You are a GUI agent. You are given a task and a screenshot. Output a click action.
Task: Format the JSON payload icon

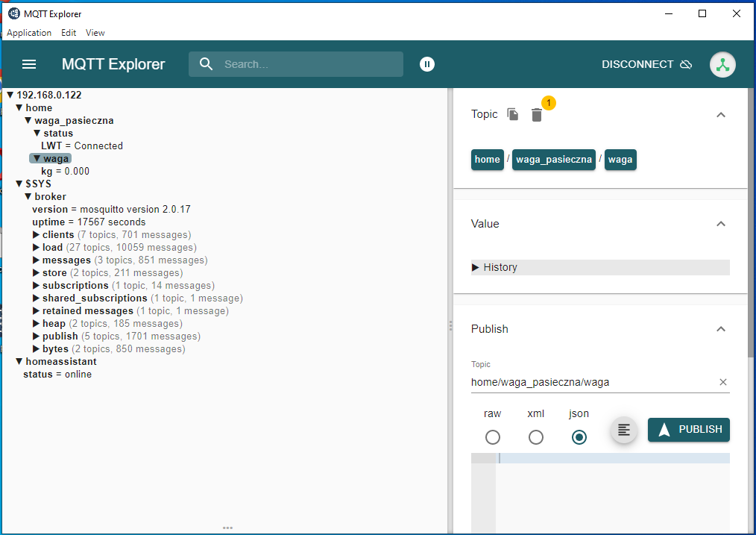point(624,429)
